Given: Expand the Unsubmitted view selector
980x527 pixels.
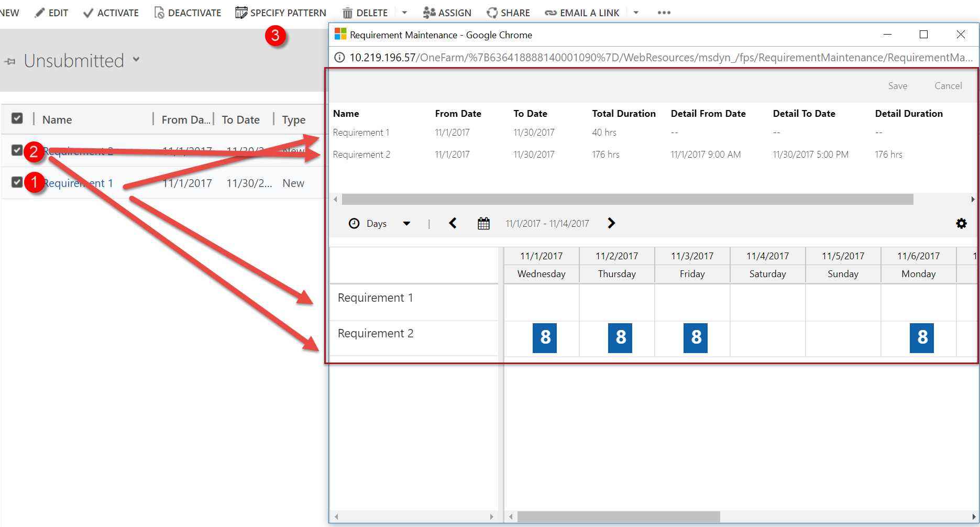Looking at the screenshot, I should tap(136, 60).
